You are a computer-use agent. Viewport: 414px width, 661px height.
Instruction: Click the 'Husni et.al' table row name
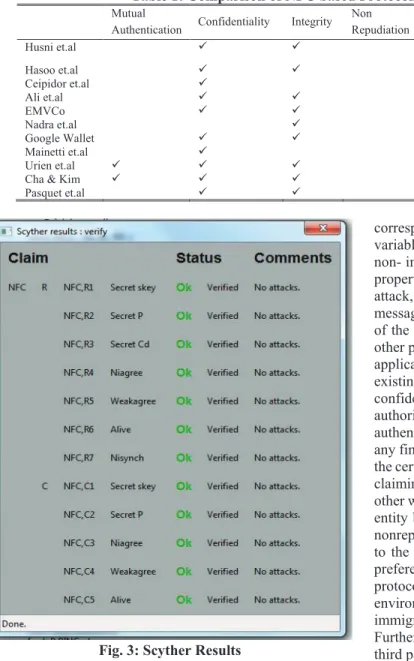50,47
